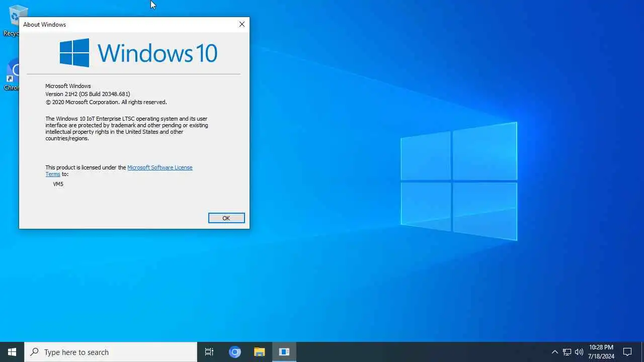Click the About Windows title bar text

click(x=44, y=24)
